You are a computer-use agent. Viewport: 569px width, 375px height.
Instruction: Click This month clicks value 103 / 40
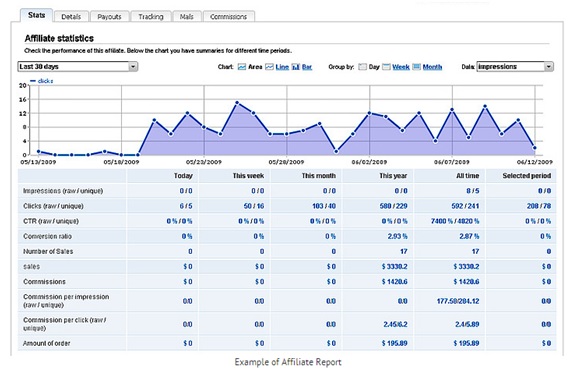coord(324,206)
